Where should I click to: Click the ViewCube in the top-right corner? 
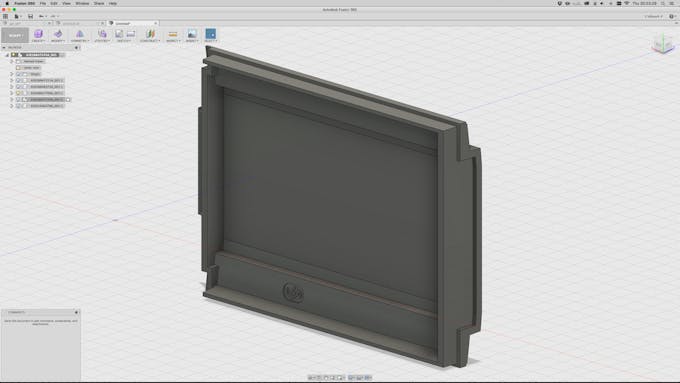coord(663,44)
